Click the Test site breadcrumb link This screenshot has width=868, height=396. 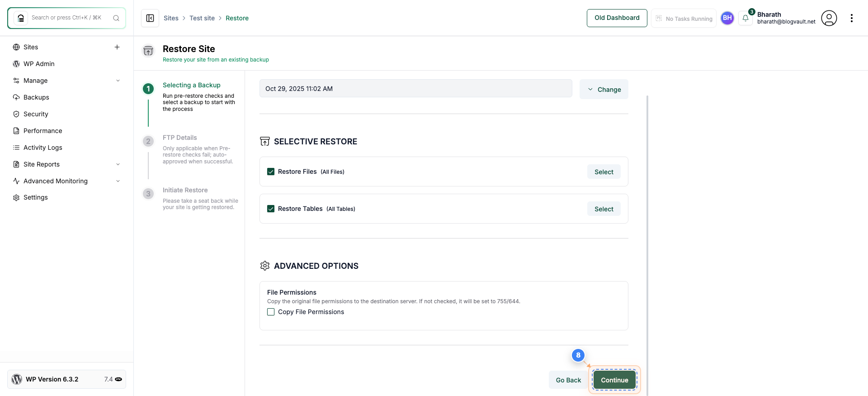tap(202, 18)
